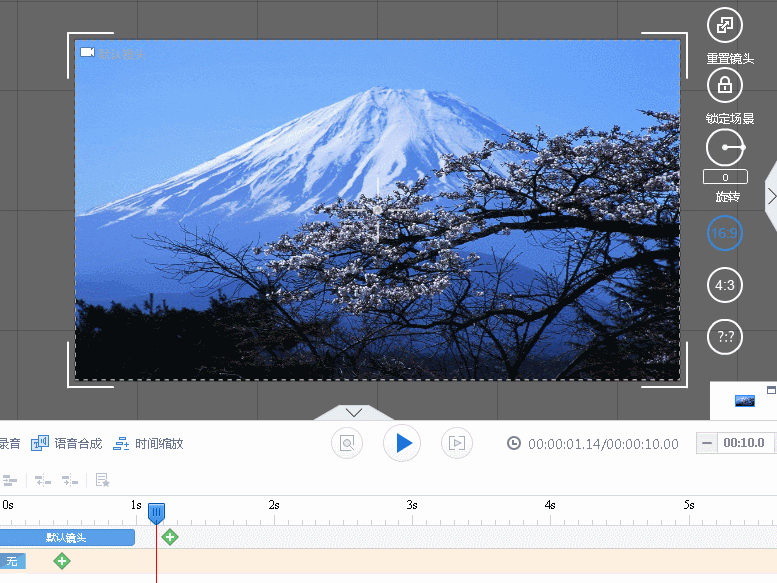Select the 4:3 aspect ratio
Viewport: 777px width, 583px height.
click(x=724, y=285)
